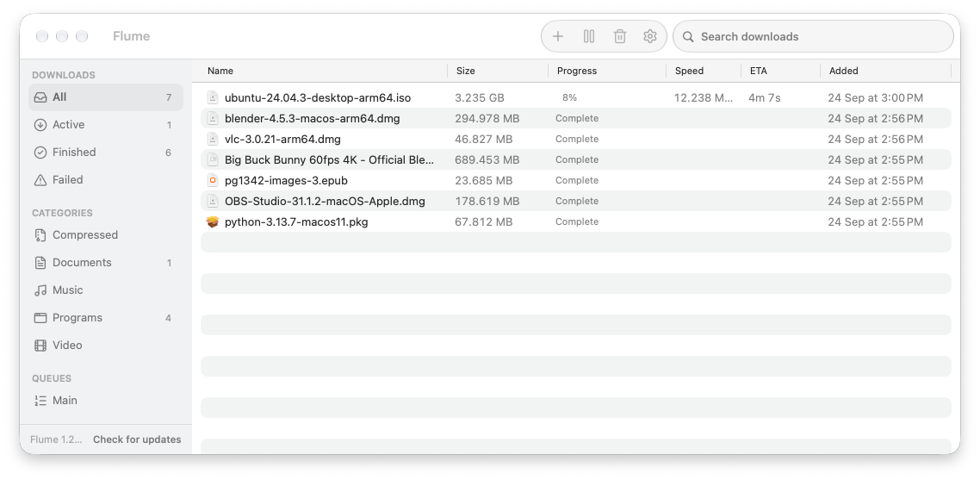The image size is (980, 480).
Task: Click the 178.619 MB size value
Action: tap(487, 201)
